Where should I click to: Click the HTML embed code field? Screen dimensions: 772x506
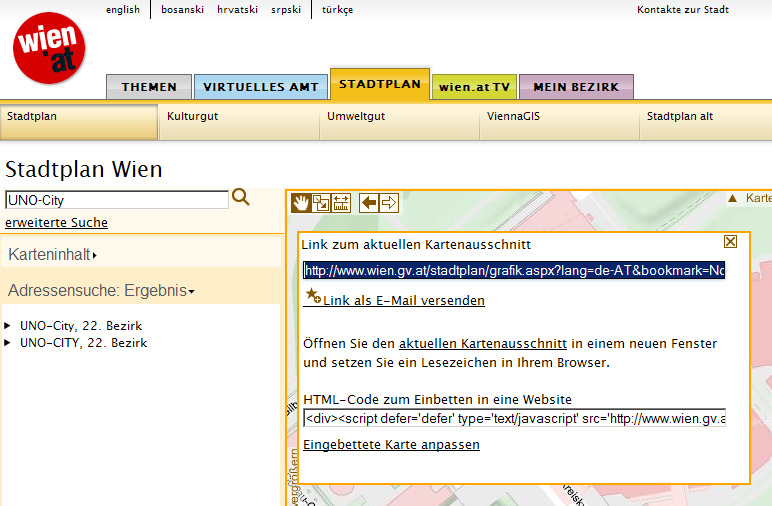(x=514, y=419)
